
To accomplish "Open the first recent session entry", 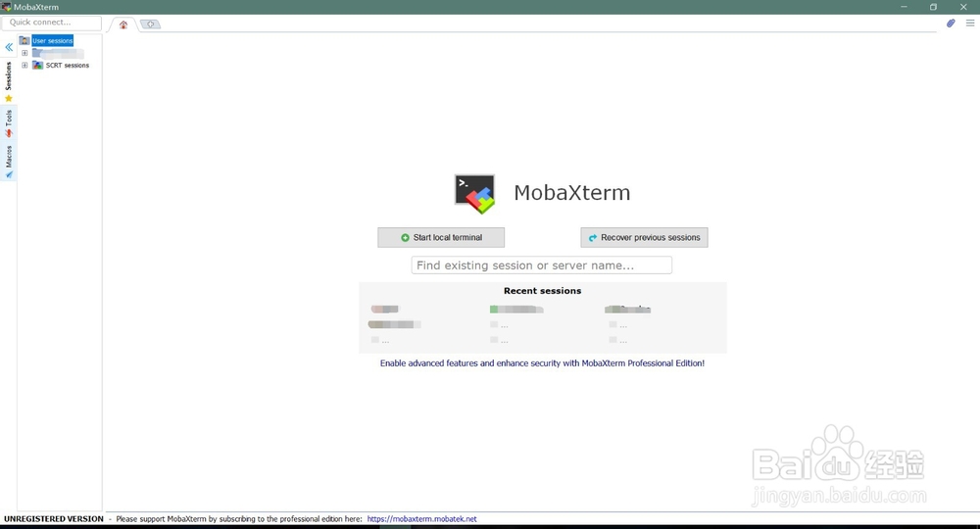I will [384, 310].
